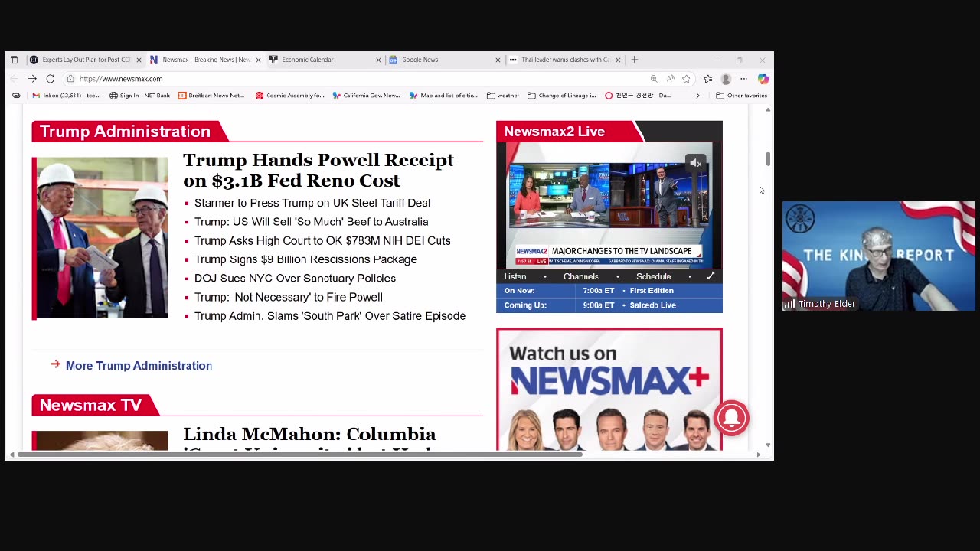
Task: Expand live video to fullscreen
Action: pyautogui.click(x=710, y=276)
